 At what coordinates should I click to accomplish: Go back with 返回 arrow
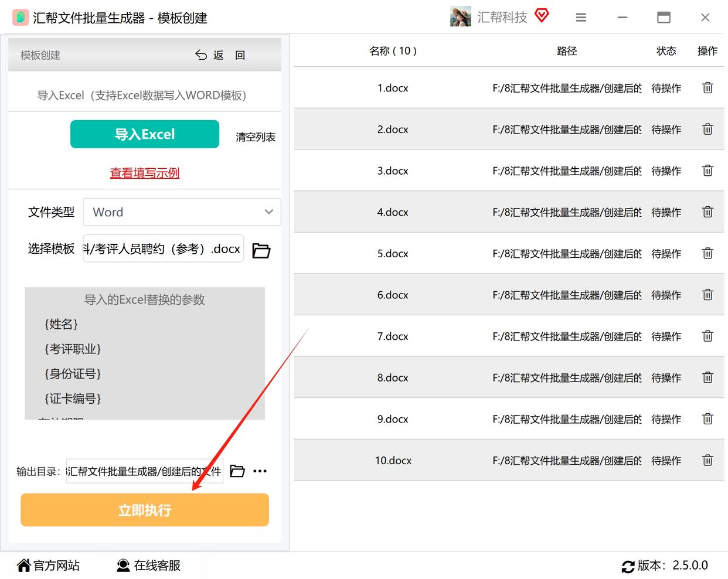(220, 55)
